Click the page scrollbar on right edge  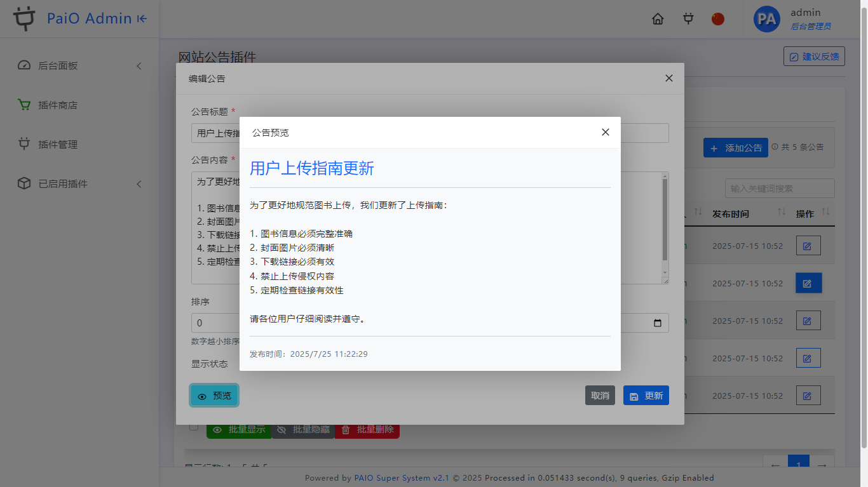[x=864, y=229]
